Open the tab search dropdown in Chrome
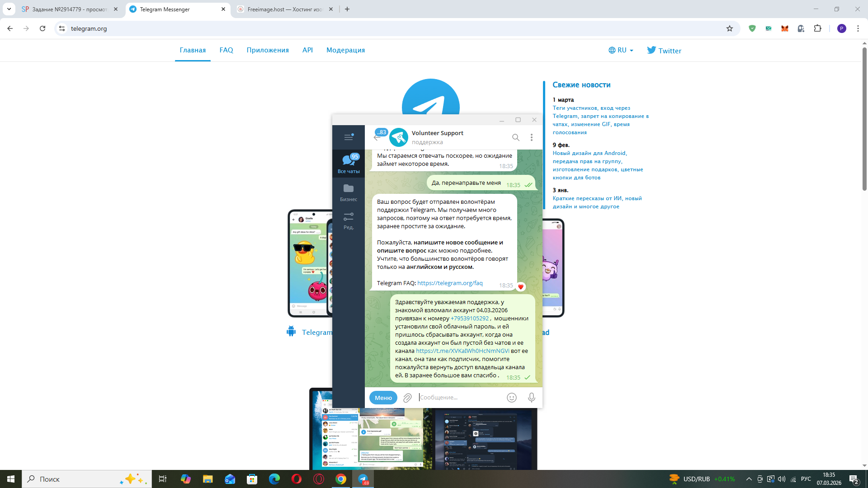 tap(9, 9)
